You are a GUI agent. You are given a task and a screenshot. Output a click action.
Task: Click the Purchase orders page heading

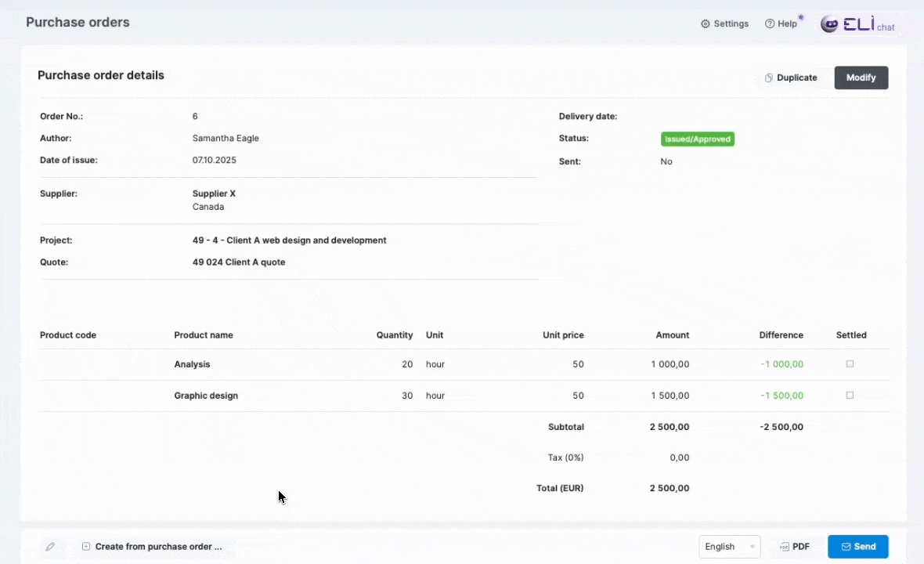[x=78, y=22]
